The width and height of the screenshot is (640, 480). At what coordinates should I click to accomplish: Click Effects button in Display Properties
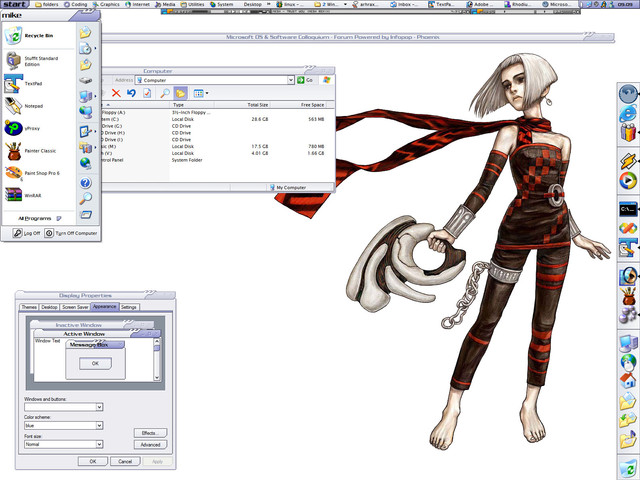click(150, 433)
